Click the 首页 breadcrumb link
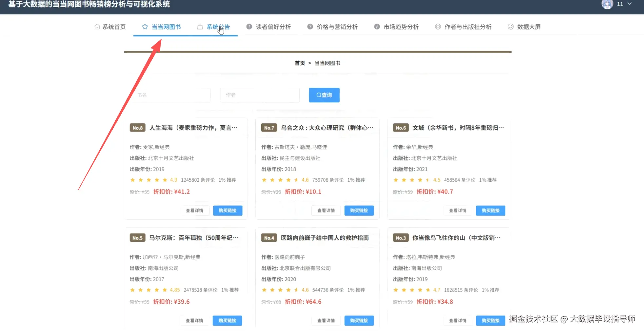Viewport: 644px width, 332px height. click(300, 63)
